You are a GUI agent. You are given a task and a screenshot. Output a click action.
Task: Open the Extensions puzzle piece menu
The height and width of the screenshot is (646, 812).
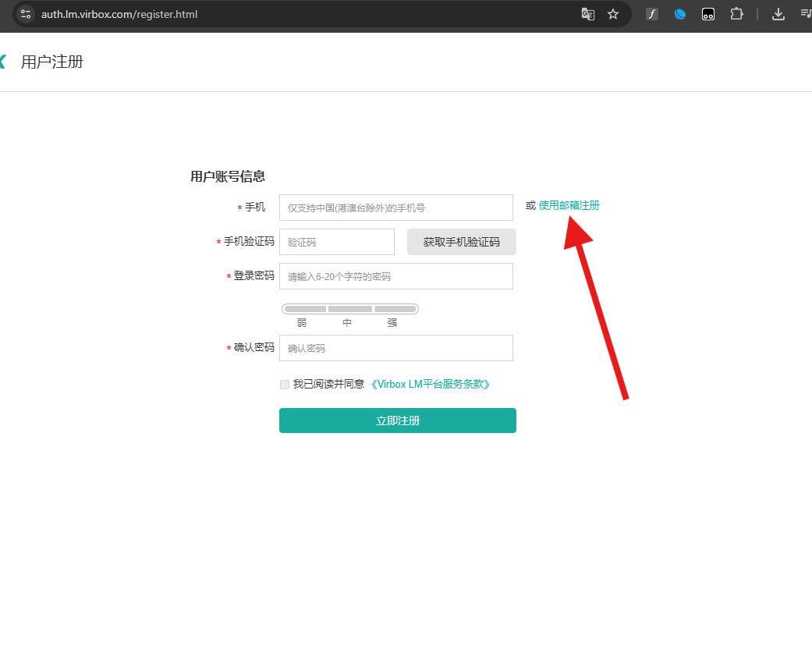[736, 14]
